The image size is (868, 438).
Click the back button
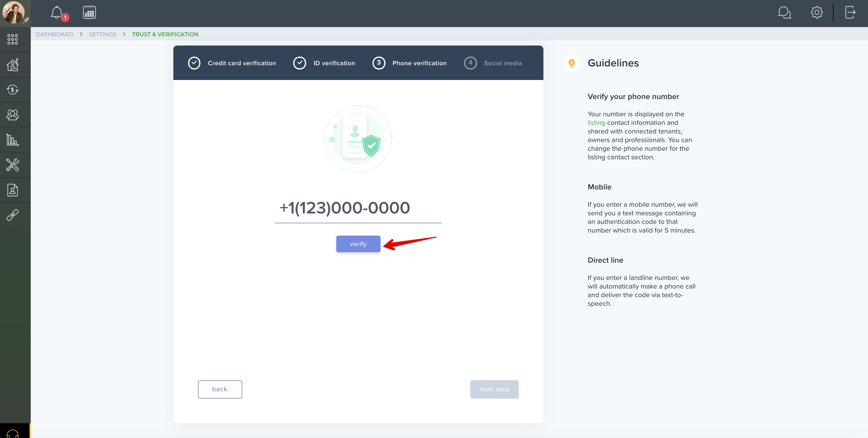pos(220,389)
